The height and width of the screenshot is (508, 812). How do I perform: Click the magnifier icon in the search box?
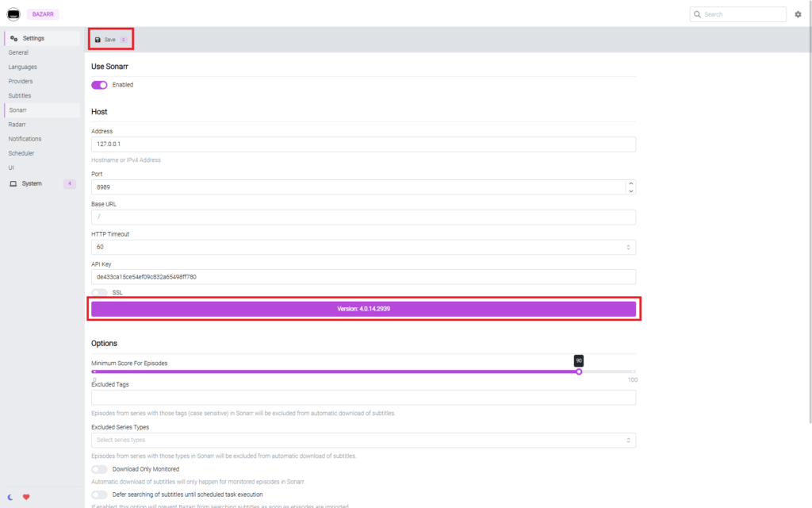pos(697,14)
